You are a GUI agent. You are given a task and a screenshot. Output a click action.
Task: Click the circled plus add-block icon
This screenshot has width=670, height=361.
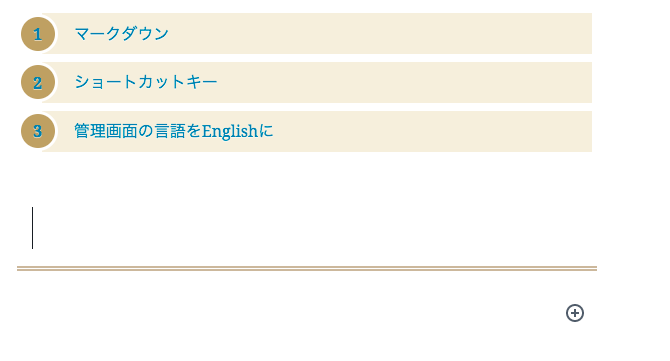pyautogui.click(x=575, y=313)
